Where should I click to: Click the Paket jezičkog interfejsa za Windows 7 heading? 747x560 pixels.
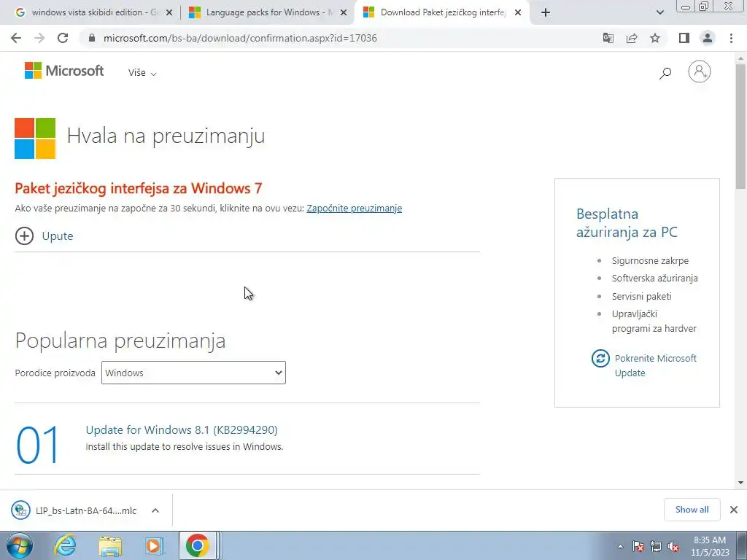coord(139,188)
